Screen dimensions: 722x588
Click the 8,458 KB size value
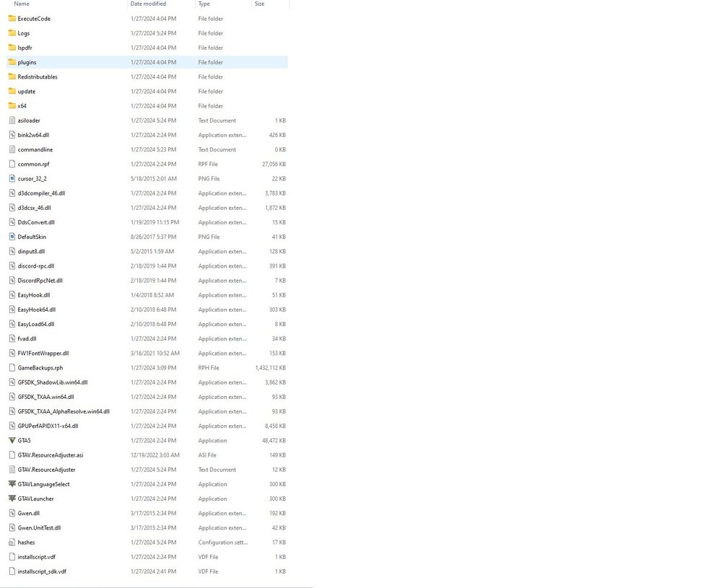275,426
